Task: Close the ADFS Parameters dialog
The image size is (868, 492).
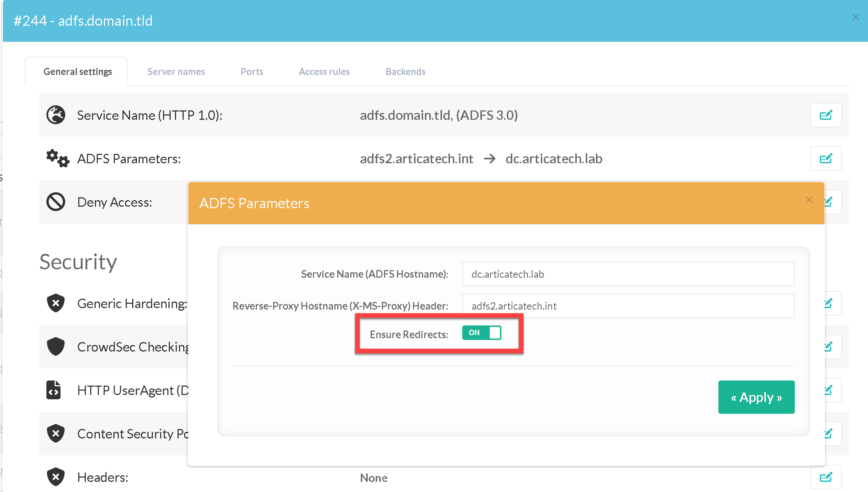Action: (809, 200)
